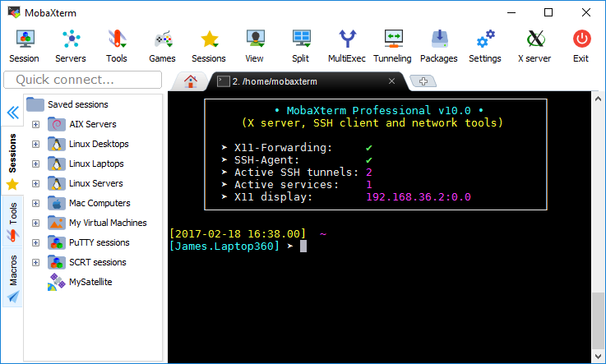Expand the Mac Computers folder
Screen dimensions: 606x364
pos(35,203)
